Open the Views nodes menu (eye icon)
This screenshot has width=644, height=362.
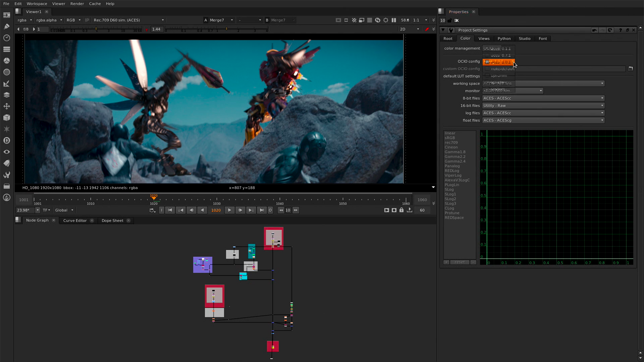(x=7, y=152)
